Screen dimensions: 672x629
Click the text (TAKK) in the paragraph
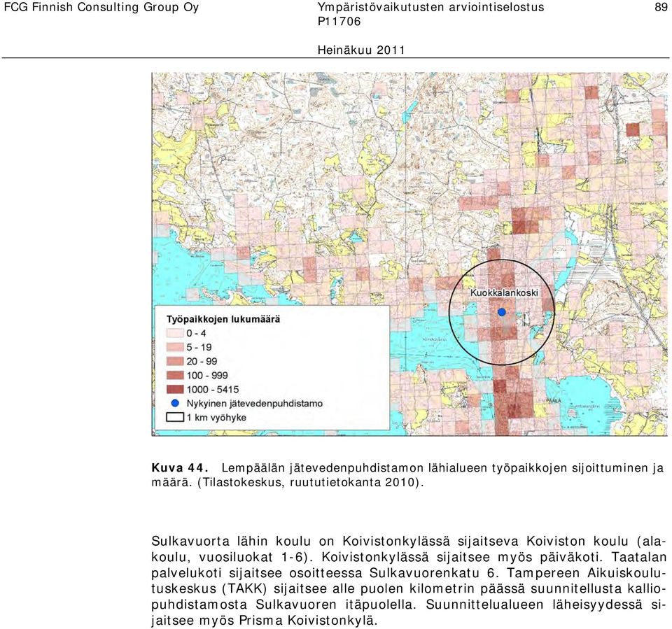pyautogui.click(x=244, y=588)
